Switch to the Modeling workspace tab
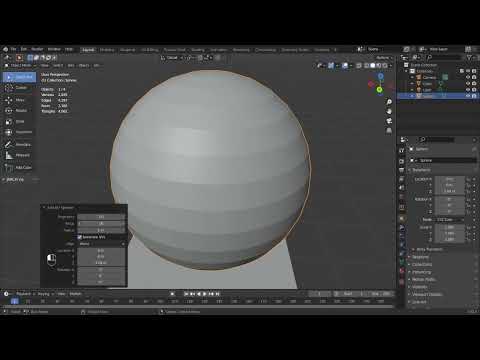Viewport: 480px width, 360px height. [x=107, y=50]
